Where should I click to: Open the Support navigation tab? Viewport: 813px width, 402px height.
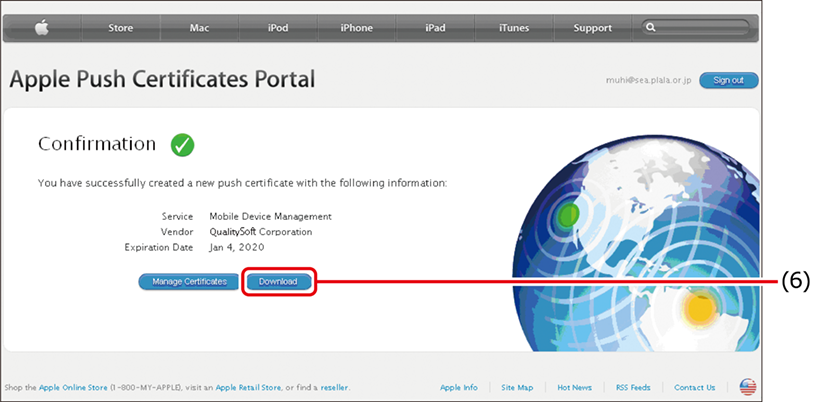(593, 28)
